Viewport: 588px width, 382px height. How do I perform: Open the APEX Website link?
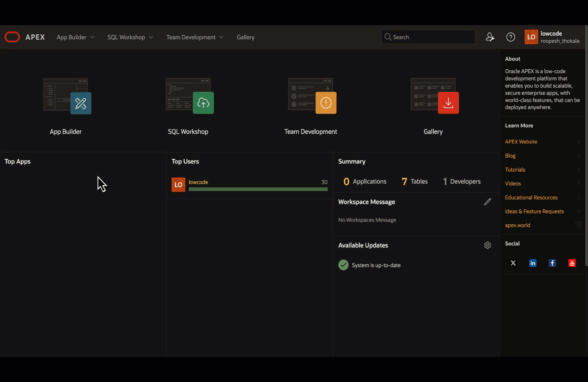point(521,141)
